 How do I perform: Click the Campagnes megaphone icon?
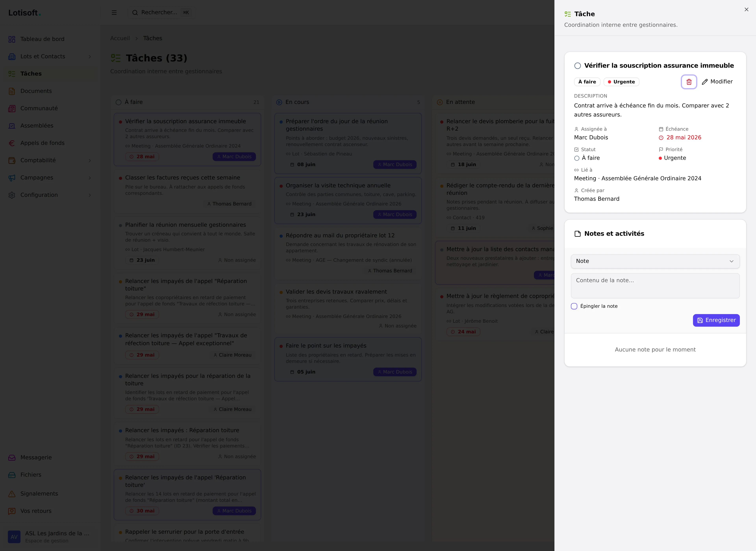(12, 178)
